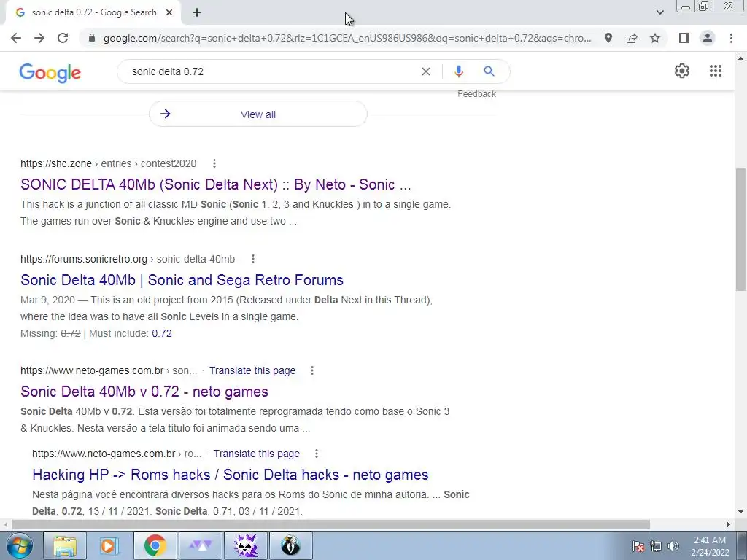Open Chrome side panel
Viewport: 747px width, 560px height.
684,38
